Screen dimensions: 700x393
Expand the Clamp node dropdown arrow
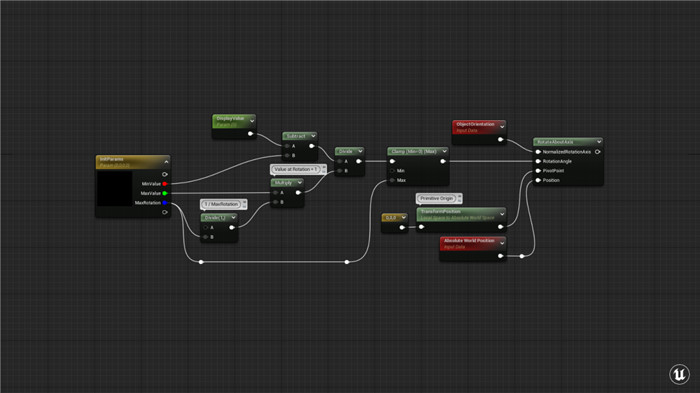(444, 151)
